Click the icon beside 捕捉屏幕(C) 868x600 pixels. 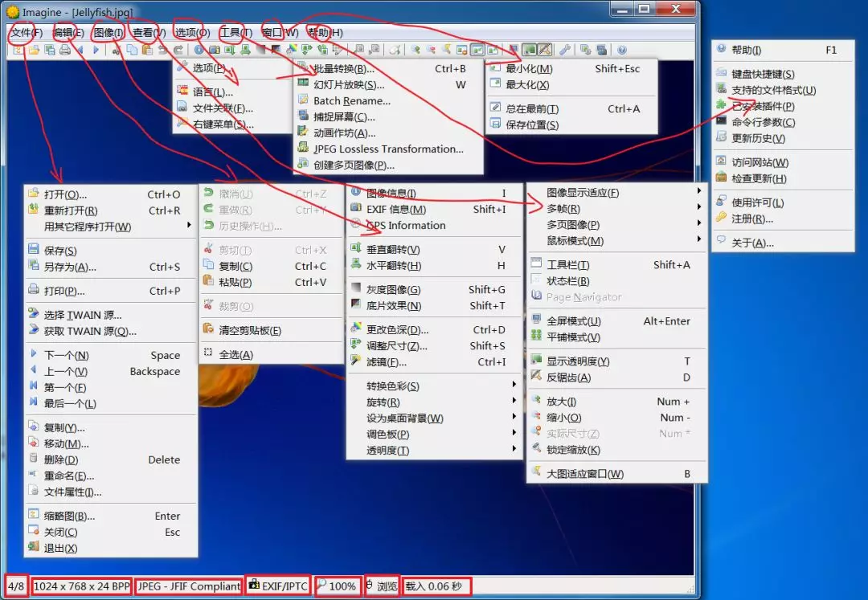click(303, 116)
